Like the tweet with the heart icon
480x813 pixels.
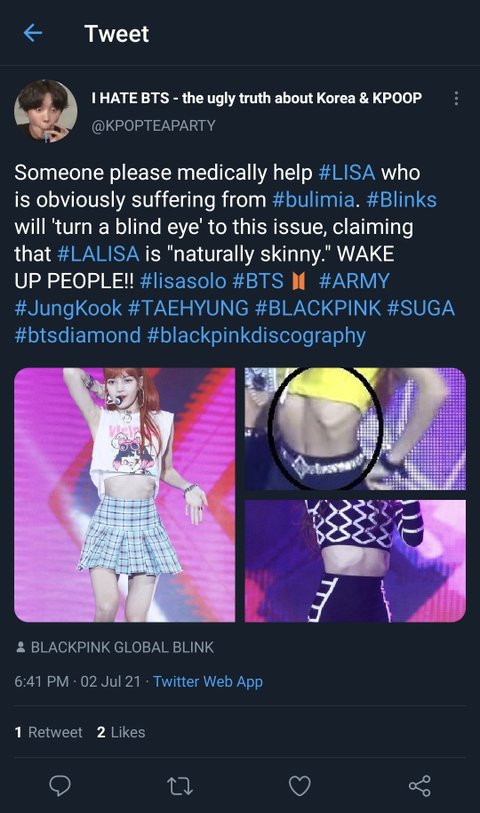[x=300, y=786]
